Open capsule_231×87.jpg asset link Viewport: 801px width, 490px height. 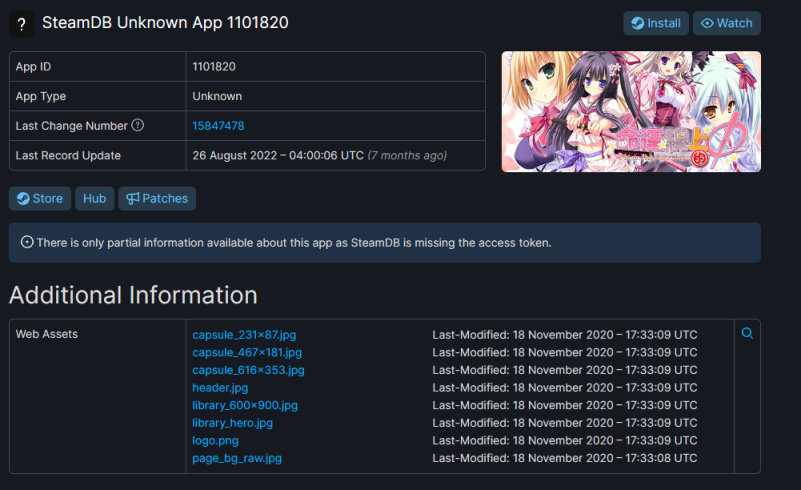(244, 335)
